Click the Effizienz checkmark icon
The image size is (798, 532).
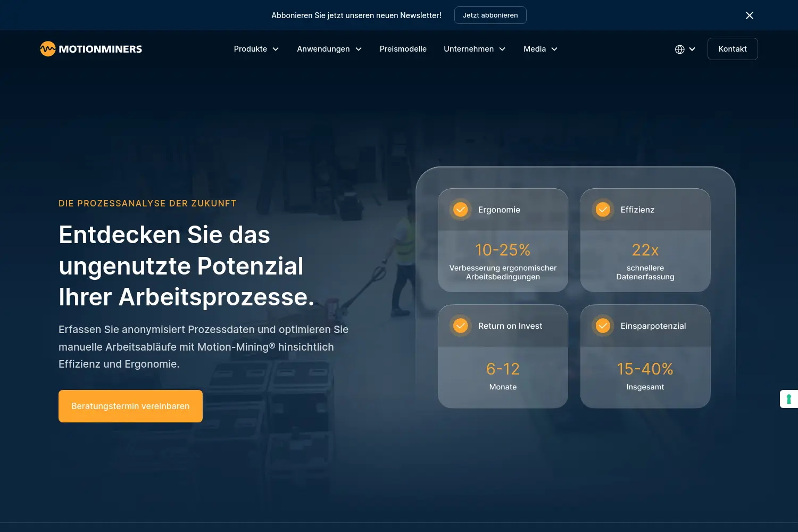[x=603, y=210]
